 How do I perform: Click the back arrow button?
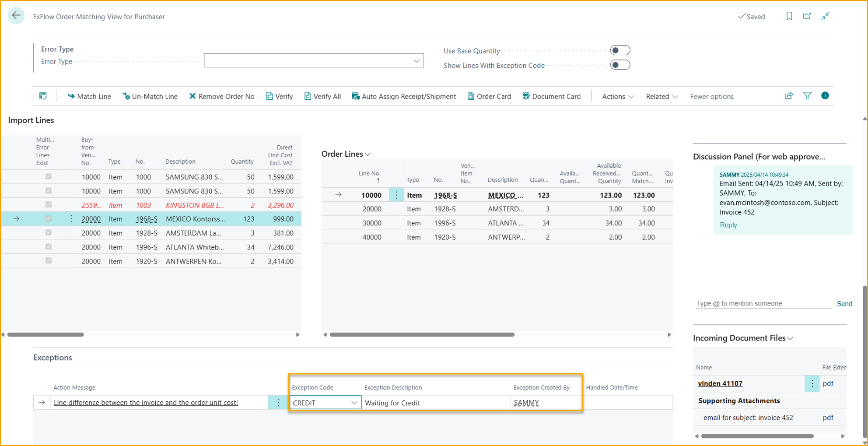(x=16, y=16)
